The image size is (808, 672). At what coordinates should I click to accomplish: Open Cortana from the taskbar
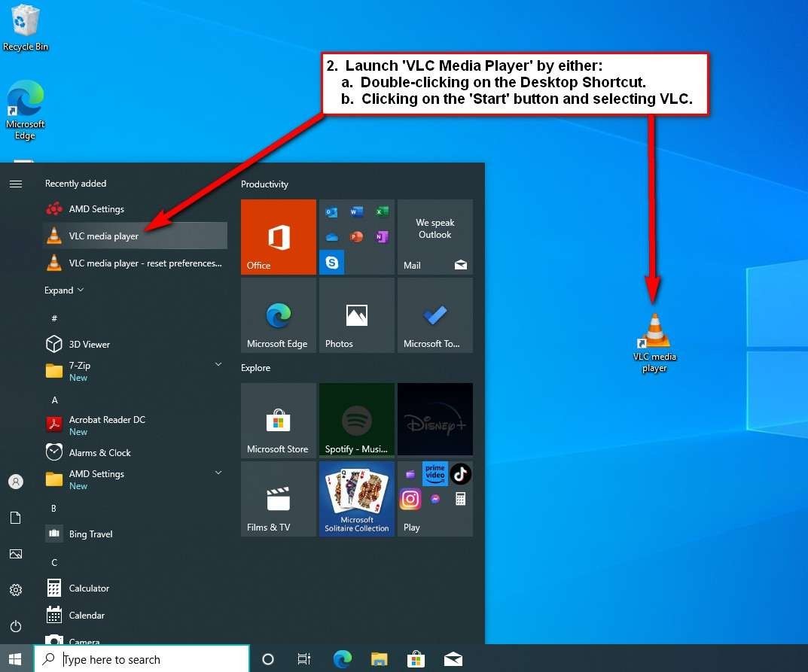268,658
